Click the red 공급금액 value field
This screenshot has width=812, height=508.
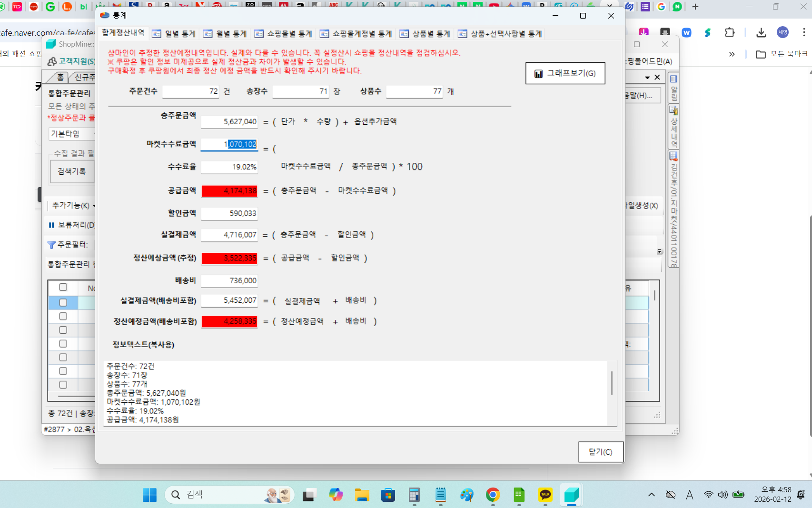coord(229,191)
